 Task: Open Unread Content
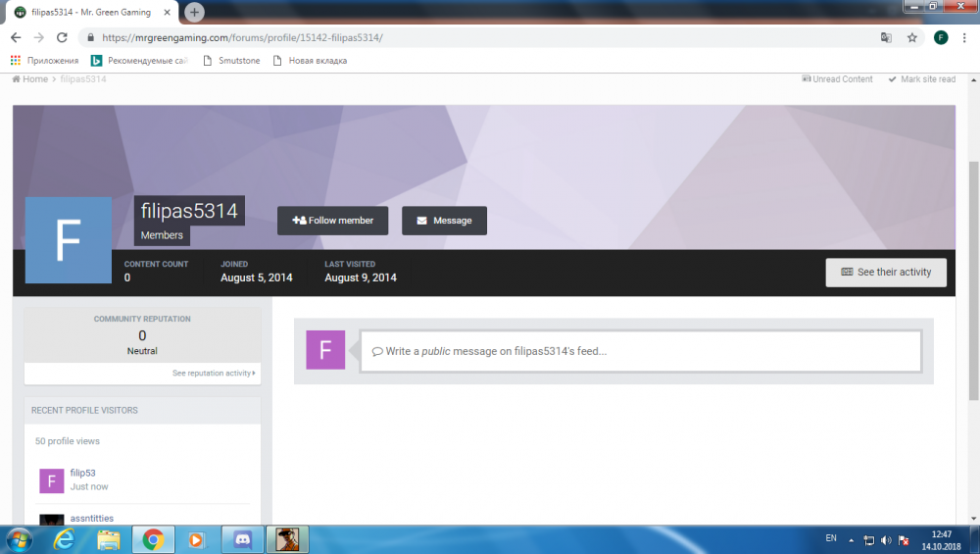pyautogui.click(x=837, y=79)
